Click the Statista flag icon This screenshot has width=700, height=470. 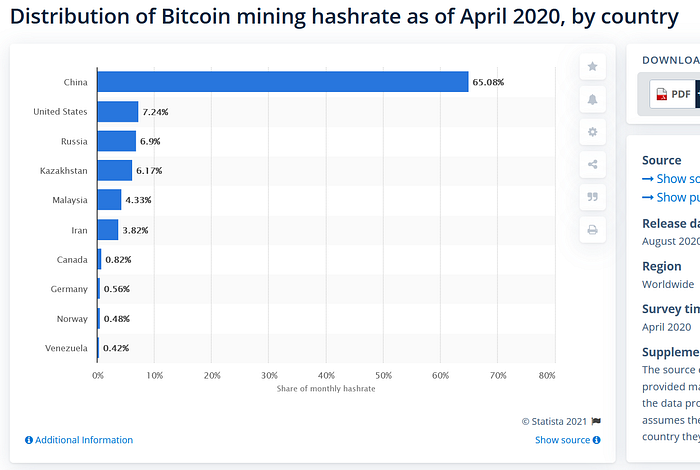(596, 421)
